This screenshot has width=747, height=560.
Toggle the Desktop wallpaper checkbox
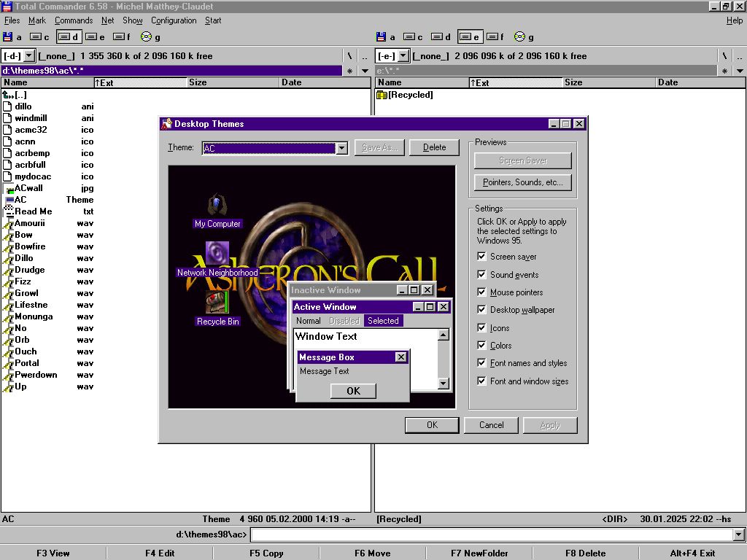click(x=481, y=310)
